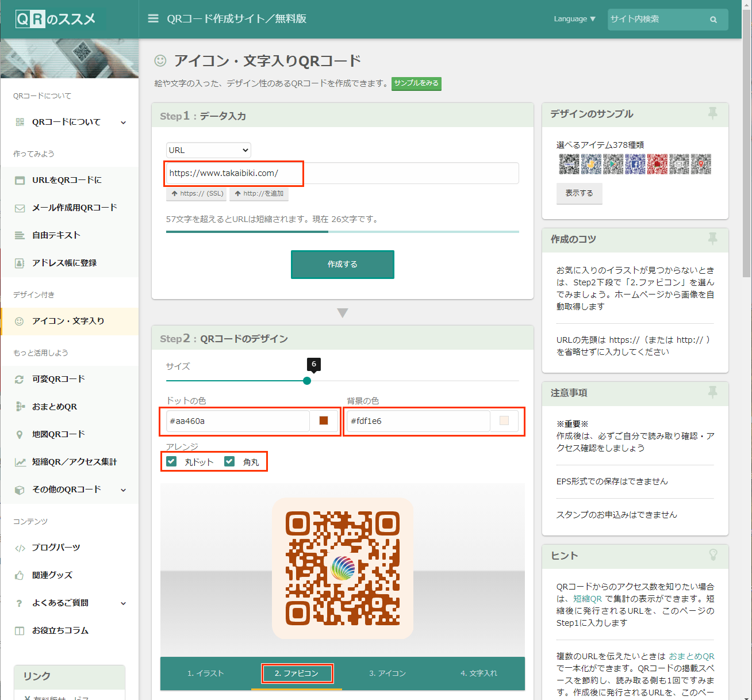
Task: Expand QRコードについて chevron
Action: [123, 122]
